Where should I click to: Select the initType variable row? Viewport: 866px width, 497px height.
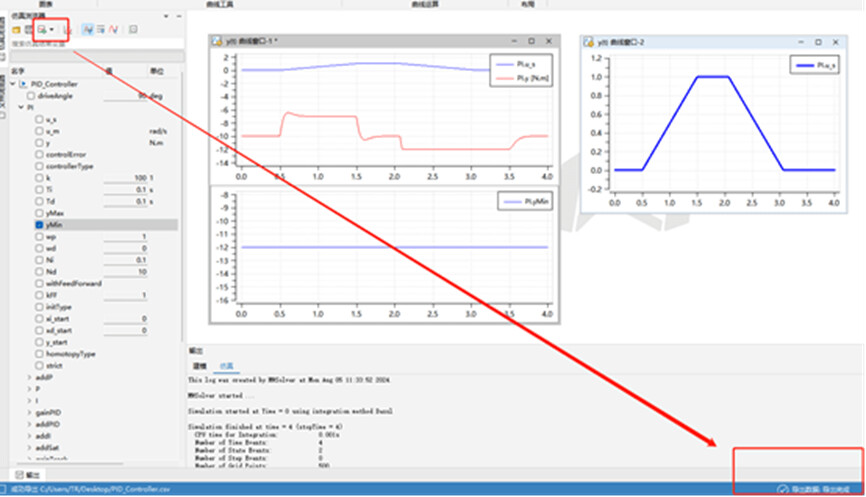pyautogui.click(x=59, y=307)
